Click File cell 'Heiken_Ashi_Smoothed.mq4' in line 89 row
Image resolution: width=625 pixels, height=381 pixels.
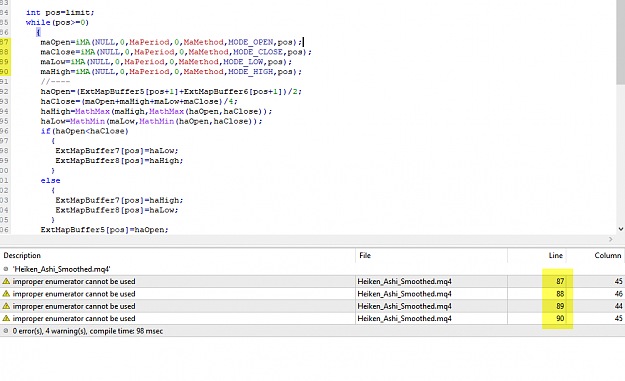pos(404,306)
